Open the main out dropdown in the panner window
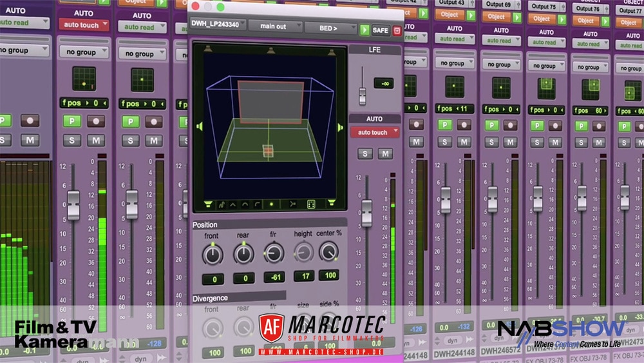Viewport: 644px width, 363px height. pos(276,26)
